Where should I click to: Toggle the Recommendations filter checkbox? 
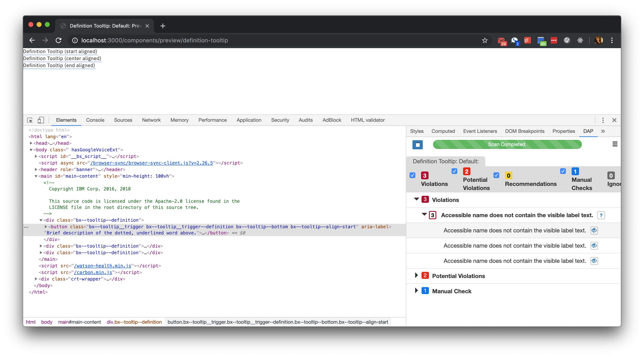click(x=496, y=175)
